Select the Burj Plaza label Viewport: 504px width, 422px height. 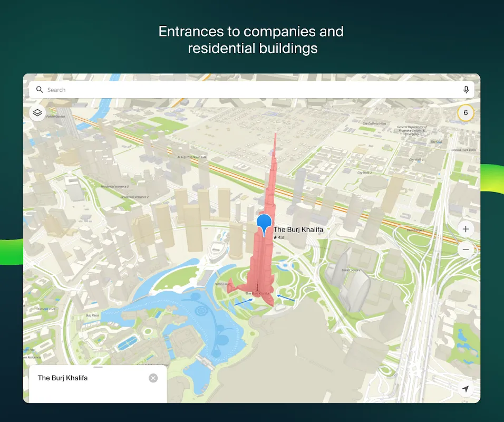(92, 315)
